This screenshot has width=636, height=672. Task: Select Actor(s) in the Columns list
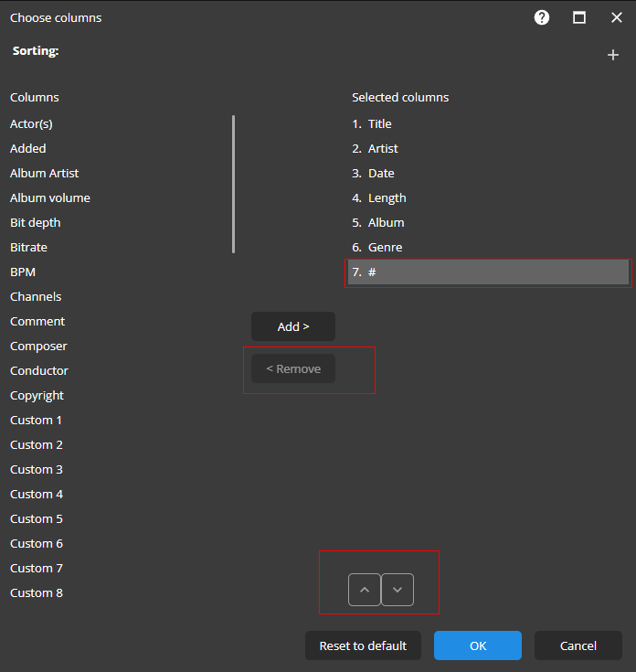pos(31,123)
